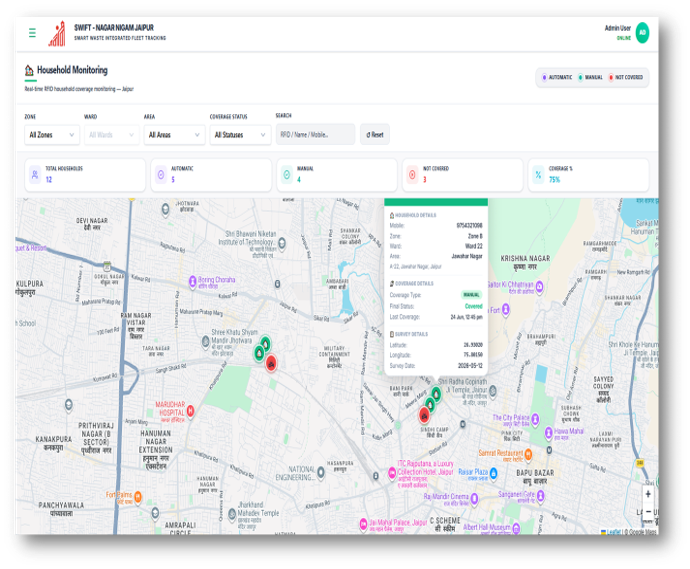
Task: Click the Total Households value 12
Action: [49, 180]
